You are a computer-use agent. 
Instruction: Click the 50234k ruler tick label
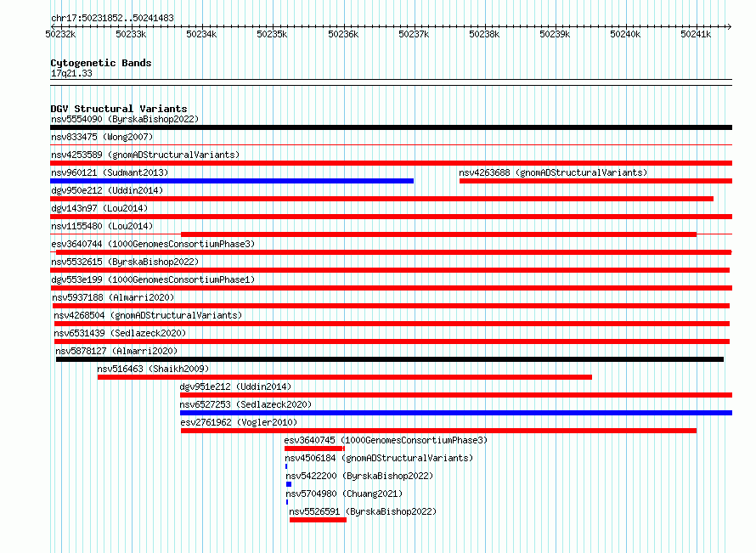coord(201,34)
